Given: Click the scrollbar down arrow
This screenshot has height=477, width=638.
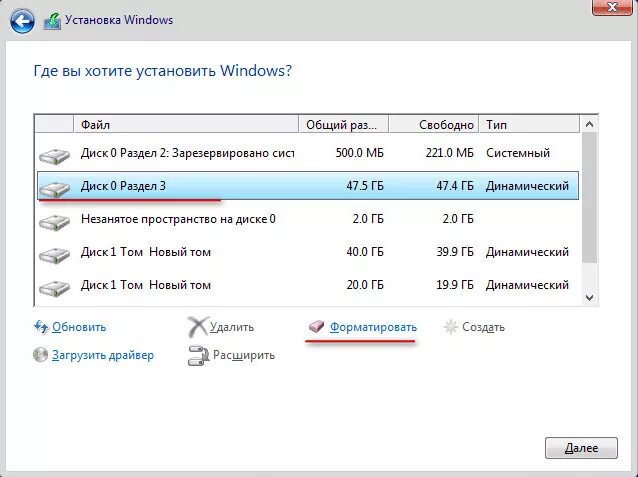Looking at the screenshot, I should point(589,297).
